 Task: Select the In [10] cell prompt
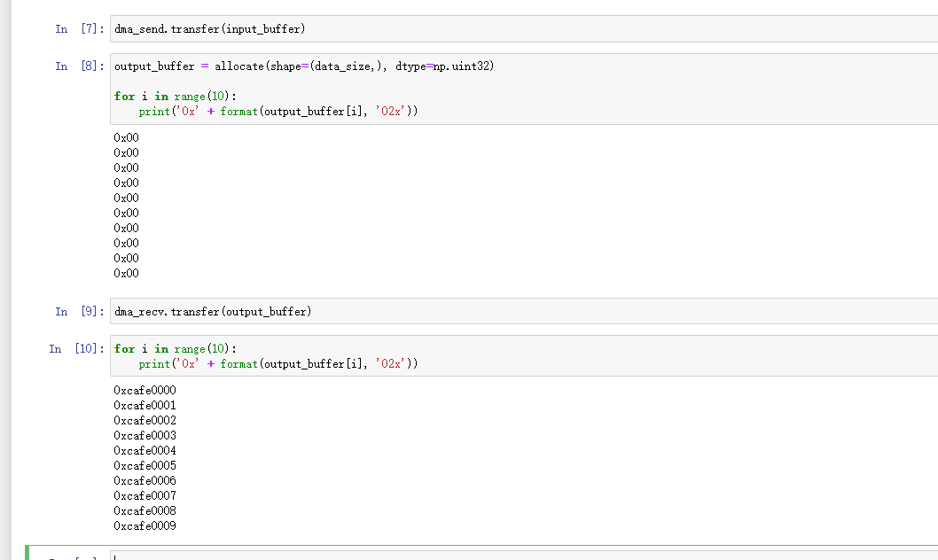(x=75, y=348)
